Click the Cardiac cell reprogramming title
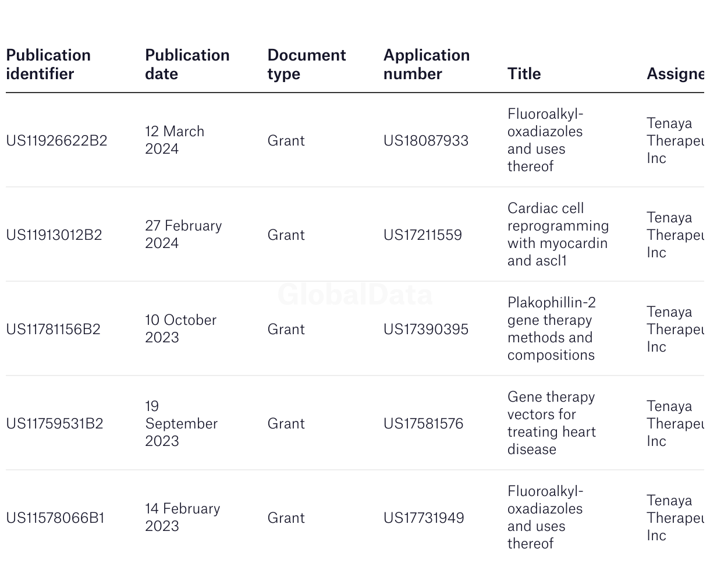Image resolution: width=710 pixels, height=588 pixels. [558, 234]
